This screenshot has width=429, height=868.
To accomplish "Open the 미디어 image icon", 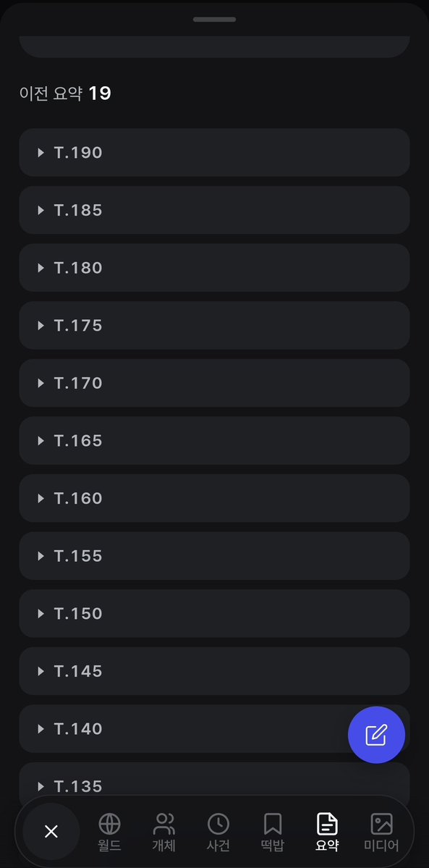I will point(381,824).
